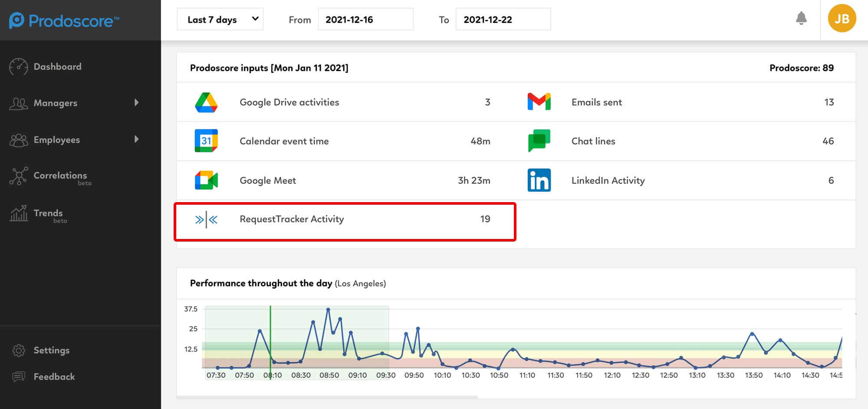868x409 pixels.
Task: Click the To date field
Action: pos(503,20)
